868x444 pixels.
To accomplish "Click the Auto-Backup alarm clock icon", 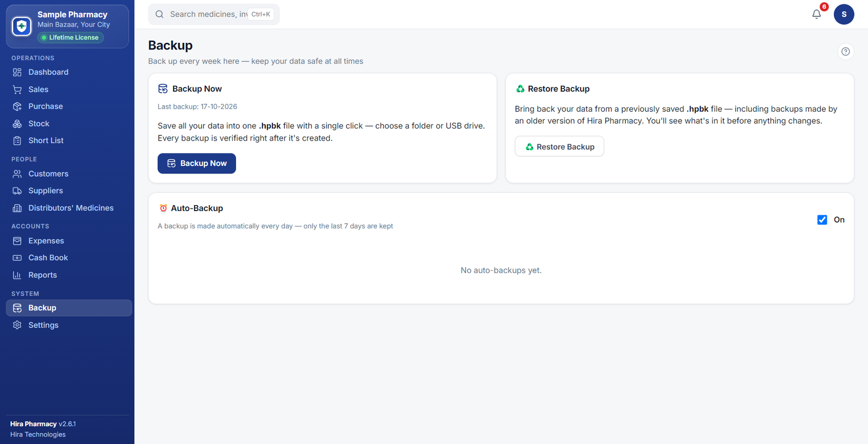I will tap(163, 208).
